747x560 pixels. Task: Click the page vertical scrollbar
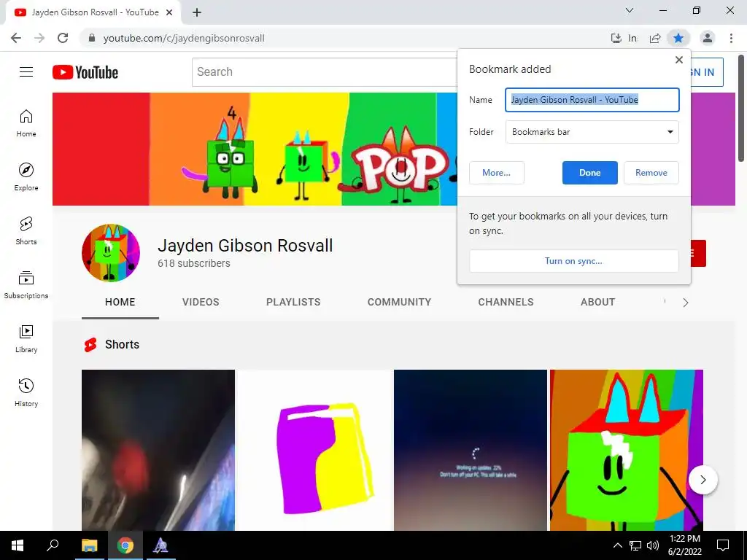pyautogui.click(x=741, y=109)
